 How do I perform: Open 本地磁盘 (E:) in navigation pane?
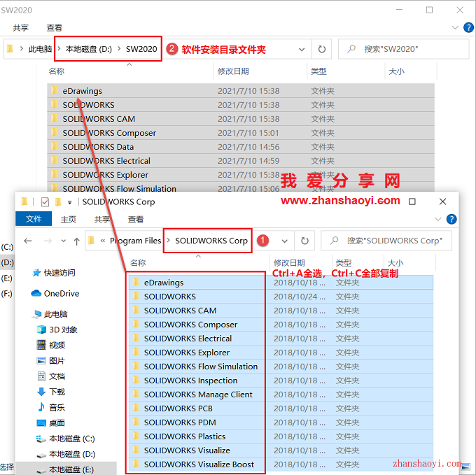[66, 469]
